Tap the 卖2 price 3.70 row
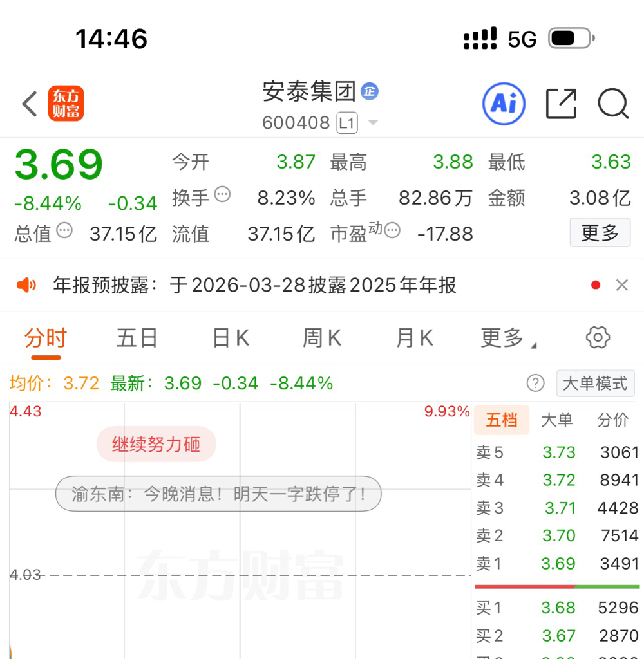644x659 pixels. [x=557, y=535]
